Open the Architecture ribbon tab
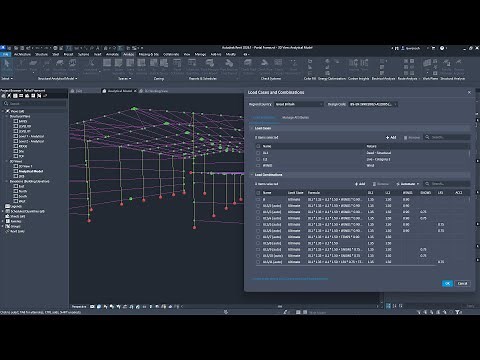The width and height of the screenshot is (480, 360). tap(22, 54)
